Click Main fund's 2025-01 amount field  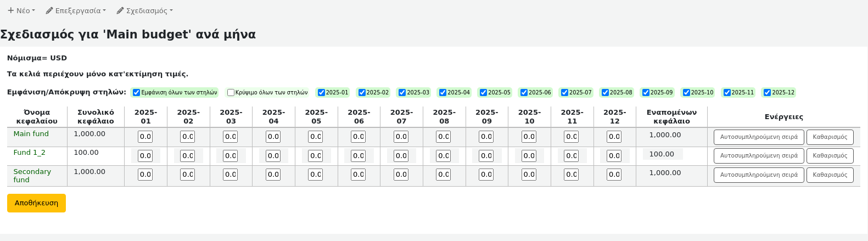click(x=145, y=137)
